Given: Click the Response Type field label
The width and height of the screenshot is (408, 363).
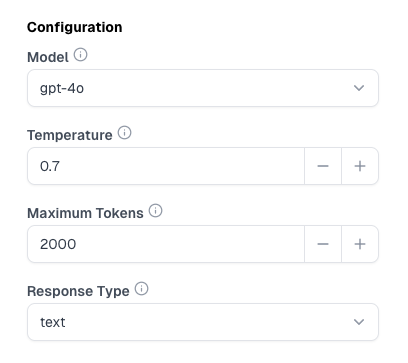Looking at the screenshot, I should point(78,292).
